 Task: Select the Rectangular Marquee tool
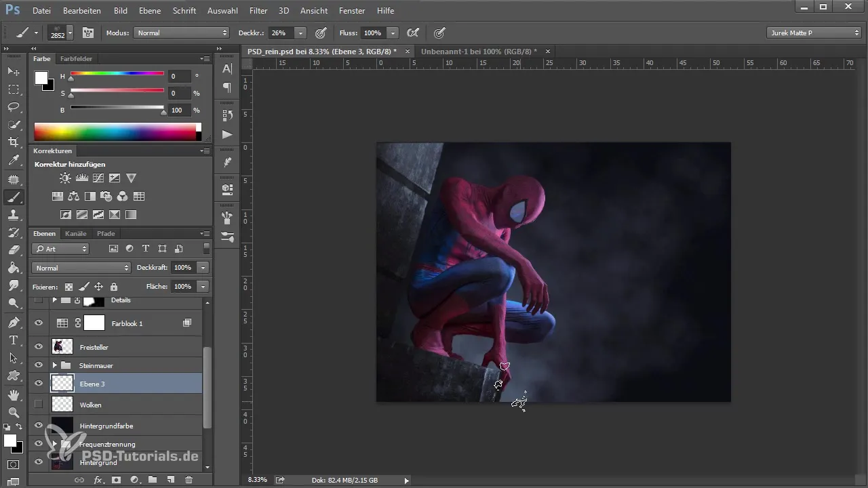coord(14,89)
